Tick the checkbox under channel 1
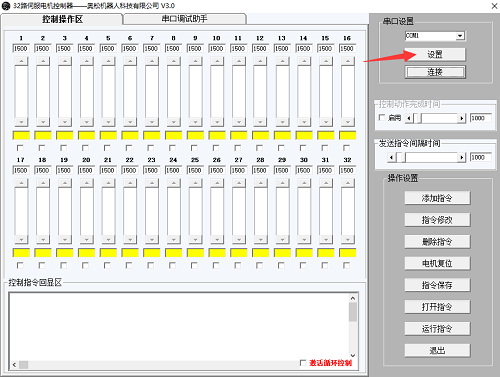Screen dimensions: 500x377 click(20, 148)
